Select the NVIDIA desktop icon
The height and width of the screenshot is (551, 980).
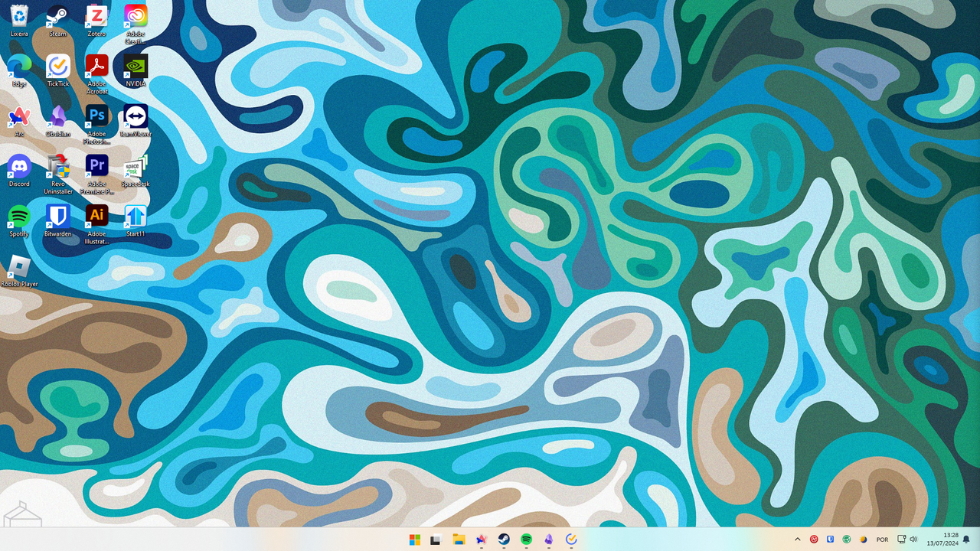coord(136,67)
